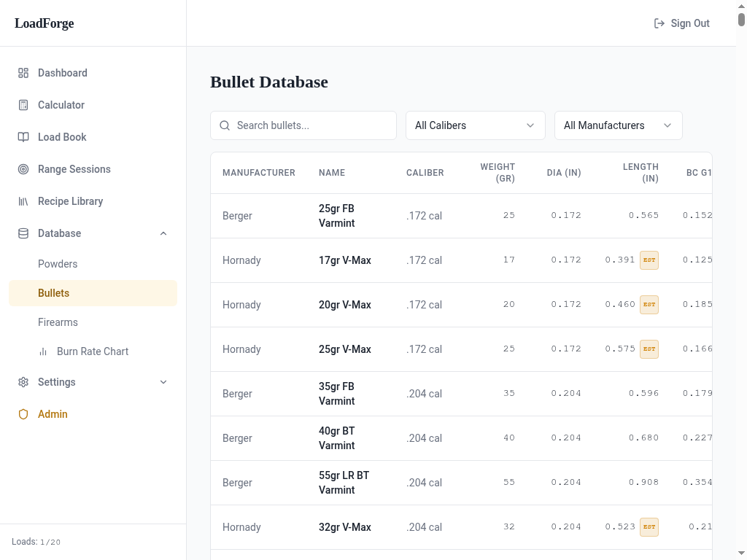The width and height of the screenshot is (747, 560).
Task: Expand the Settings section chevron
Action: (163, 382)
